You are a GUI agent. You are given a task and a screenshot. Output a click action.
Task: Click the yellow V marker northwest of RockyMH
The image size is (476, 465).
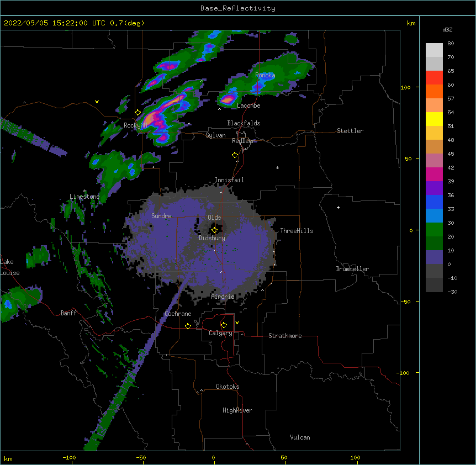97,102
